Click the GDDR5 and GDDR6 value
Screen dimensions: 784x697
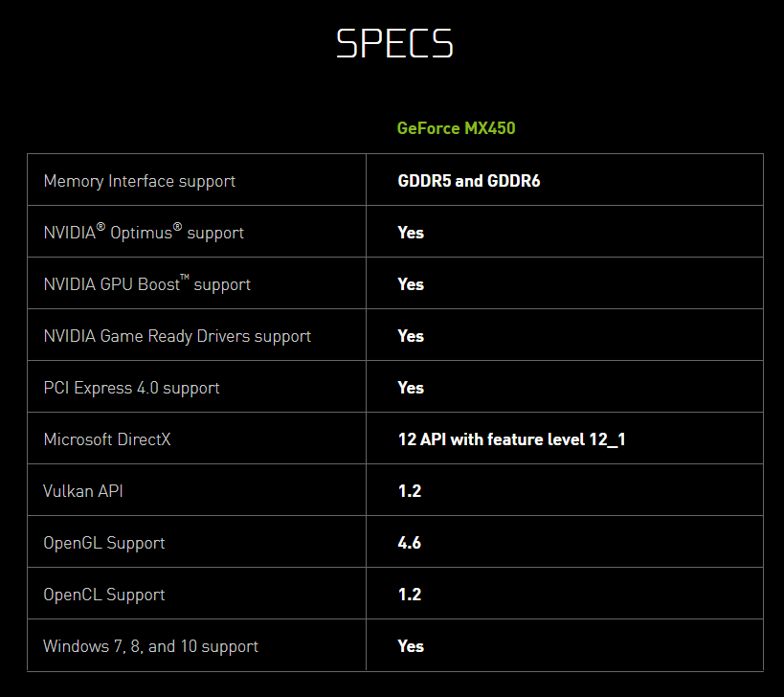coord(469,181)
